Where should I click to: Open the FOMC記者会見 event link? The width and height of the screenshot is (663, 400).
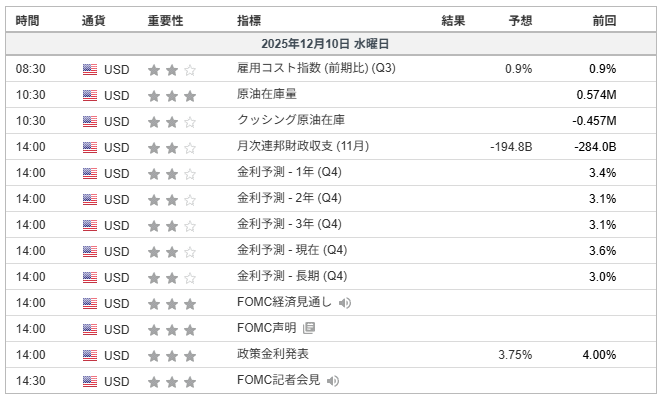click(x=278, y=380)
